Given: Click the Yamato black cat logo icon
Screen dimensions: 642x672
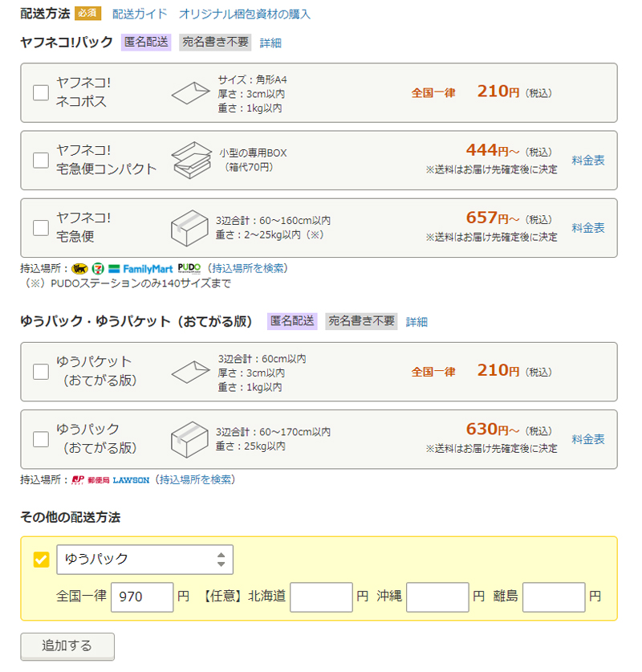Looking at the screenshot, I should 79,268.
